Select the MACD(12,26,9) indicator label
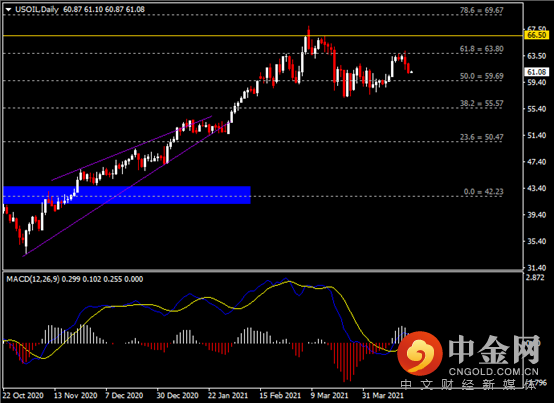The width and height of the screenshot is (554, 403). click(33, 279)
